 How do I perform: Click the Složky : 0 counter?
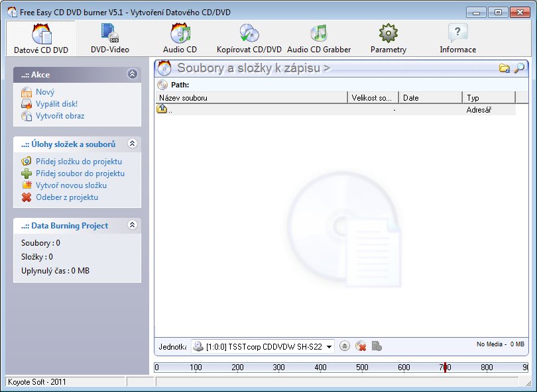[37, 257]
